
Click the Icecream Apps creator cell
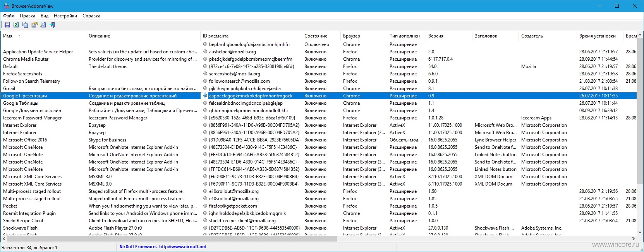coord(536,118)
